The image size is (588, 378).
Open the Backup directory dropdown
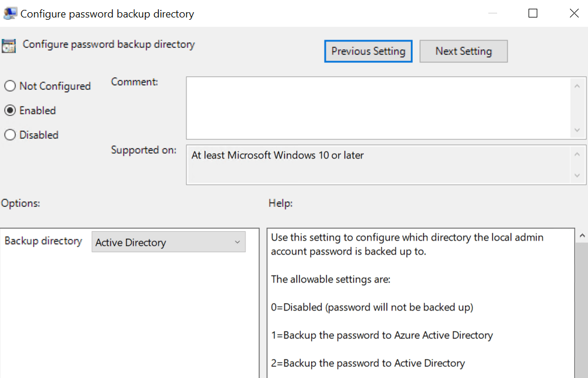[x=168, y=242]
